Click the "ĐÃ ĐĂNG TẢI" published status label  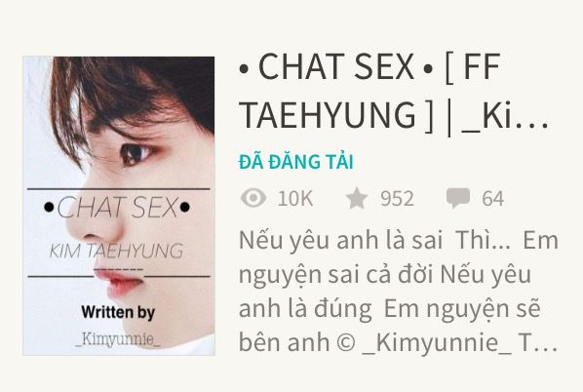click(x=296, y=162)
